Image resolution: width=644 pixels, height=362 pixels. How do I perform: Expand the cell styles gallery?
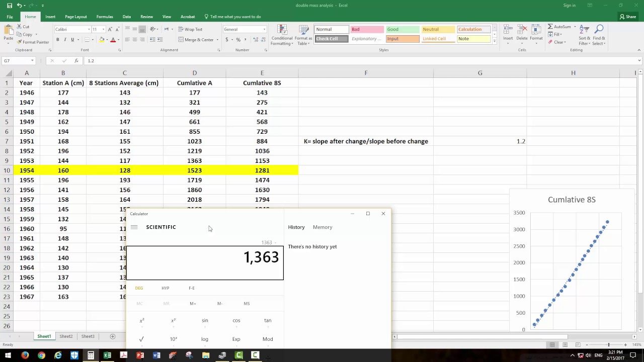coord(494,41)
